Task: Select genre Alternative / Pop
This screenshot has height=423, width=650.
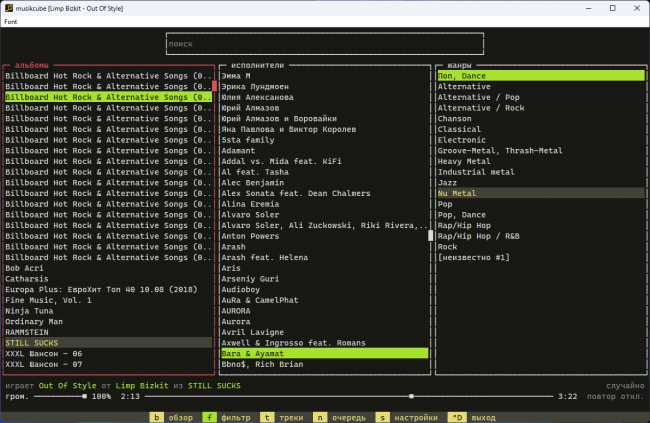Action: [x=541, y=97]
